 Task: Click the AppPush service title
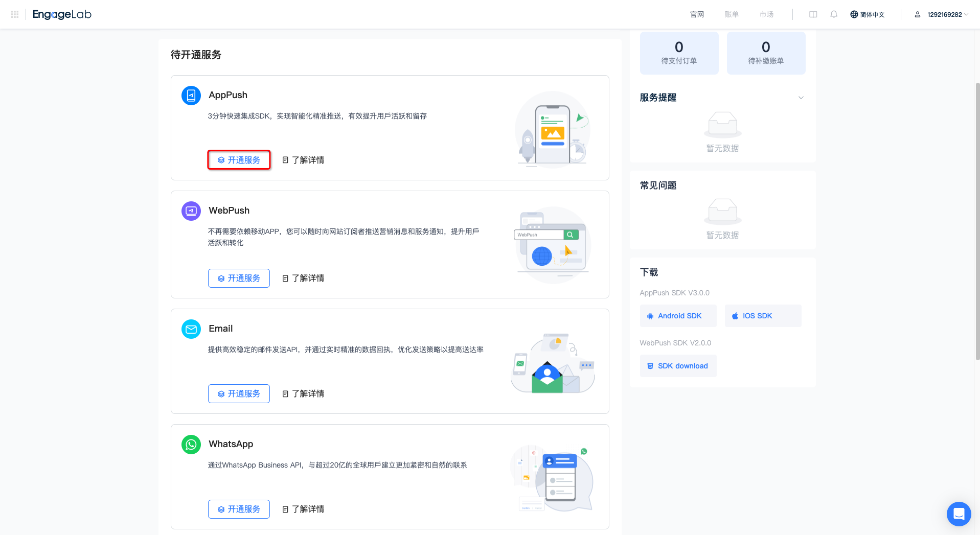(x=228, y=95)
